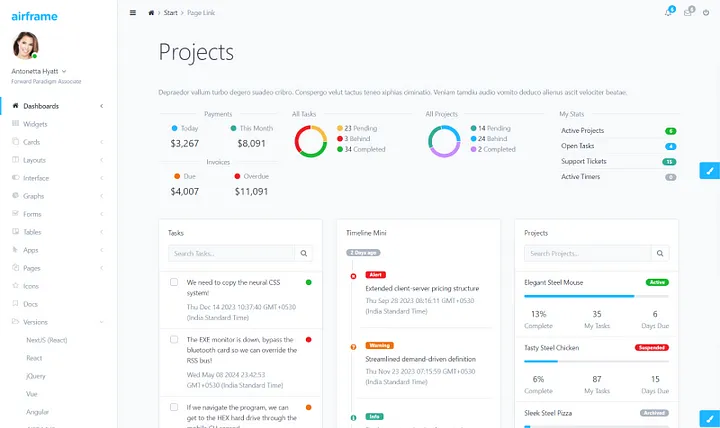Expand the Forms submenu chevron
This screenshot has width=720, height=428.
pos(101,214)
